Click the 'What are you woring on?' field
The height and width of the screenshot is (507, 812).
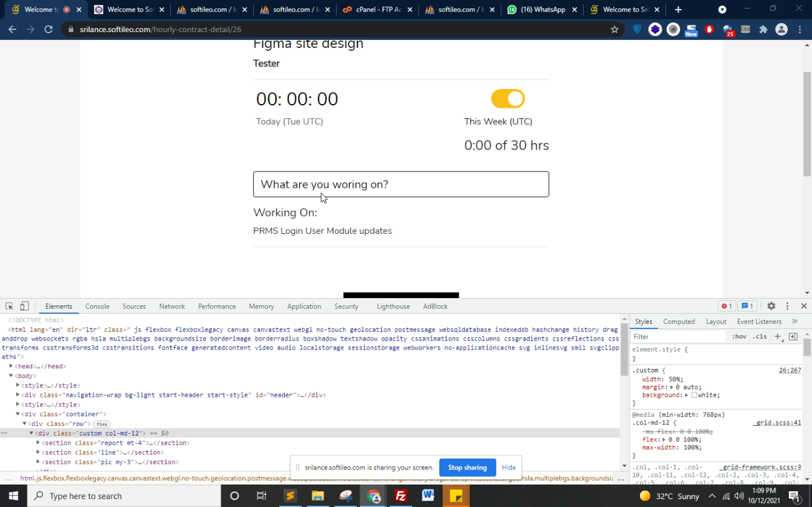(401, 184)
